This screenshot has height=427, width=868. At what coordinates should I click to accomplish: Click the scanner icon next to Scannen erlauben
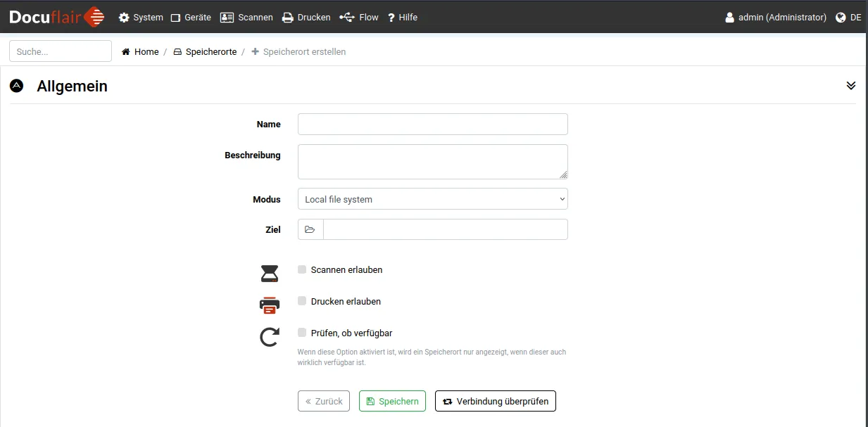[x=270, y=274]
